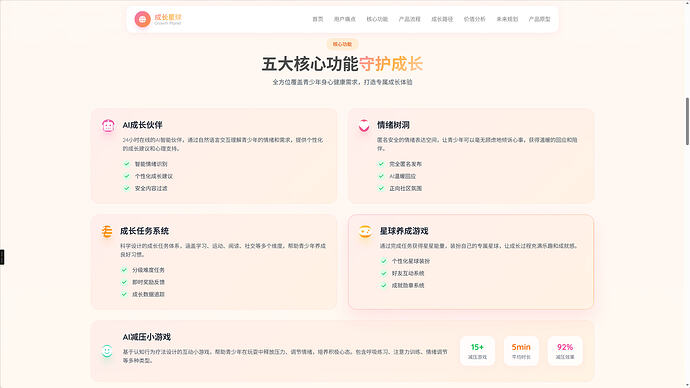The image size is (690, 388).
Task: Select 核心功能 in the navigation bar
Action: point(377,19)
